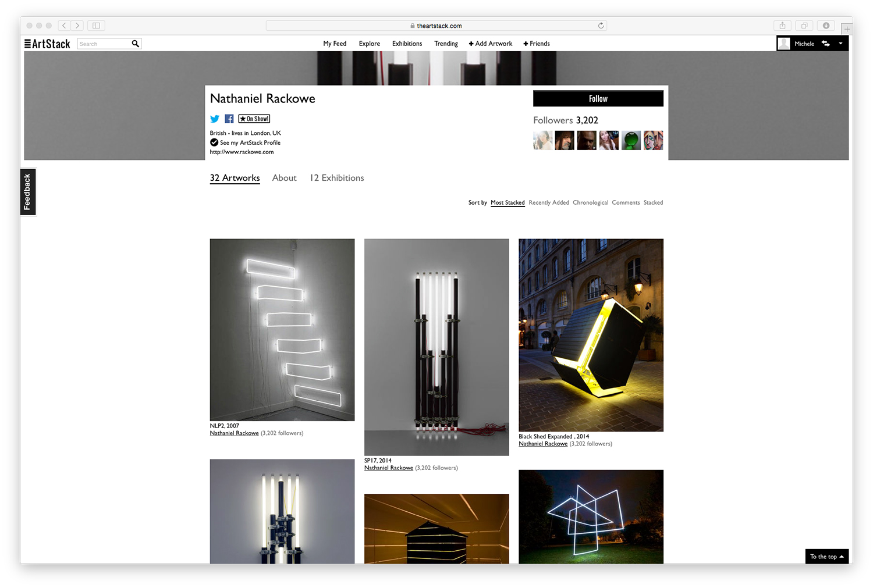Open Nathaniel Rackowe's Twitter icon
The width and height of the screenshot is (873, 588).
coord(215,119)
